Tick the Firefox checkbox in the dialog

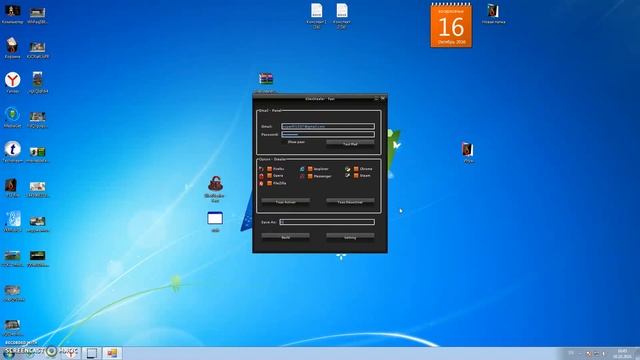(269, 169)
